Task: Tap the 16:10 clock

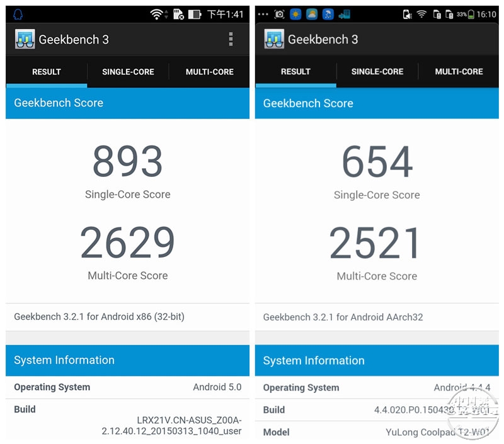Action: 486,14
